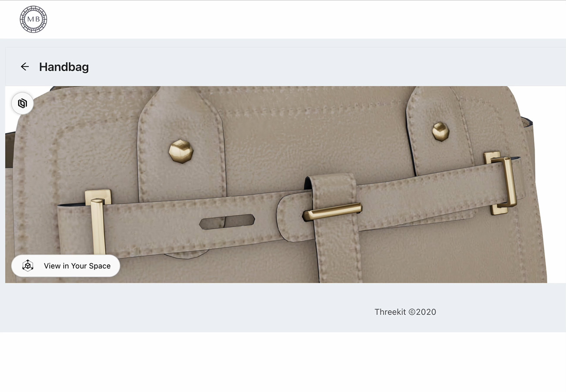Open the Threekit hexagon icon button

coord(23,104)
